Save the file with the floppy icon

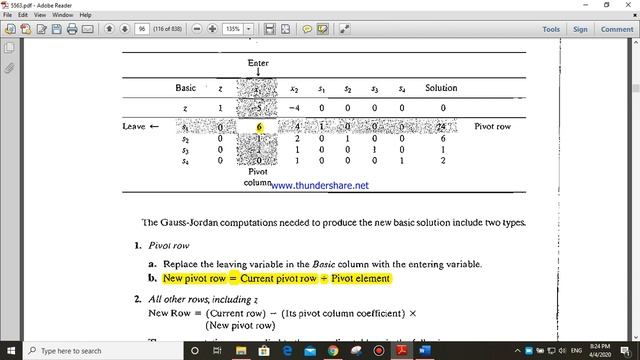pyautogui.click(x=57, y=29)
